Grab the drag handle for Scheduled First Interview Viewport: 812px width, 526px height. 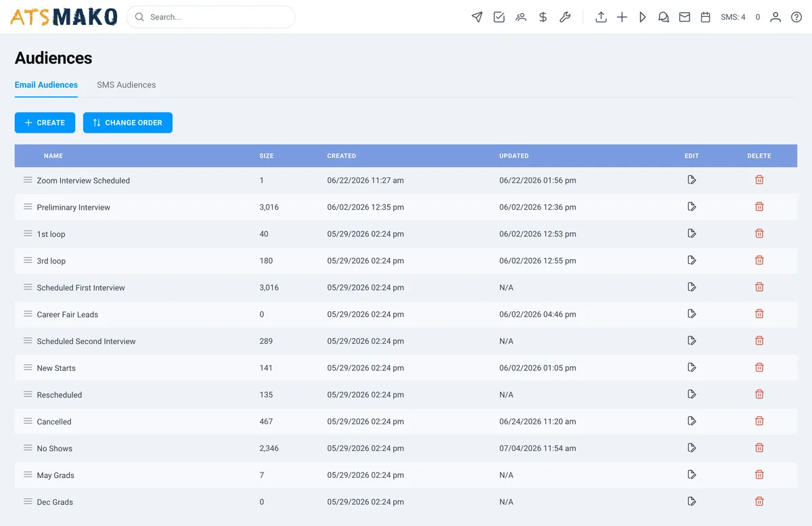click(x=28, y=287)
